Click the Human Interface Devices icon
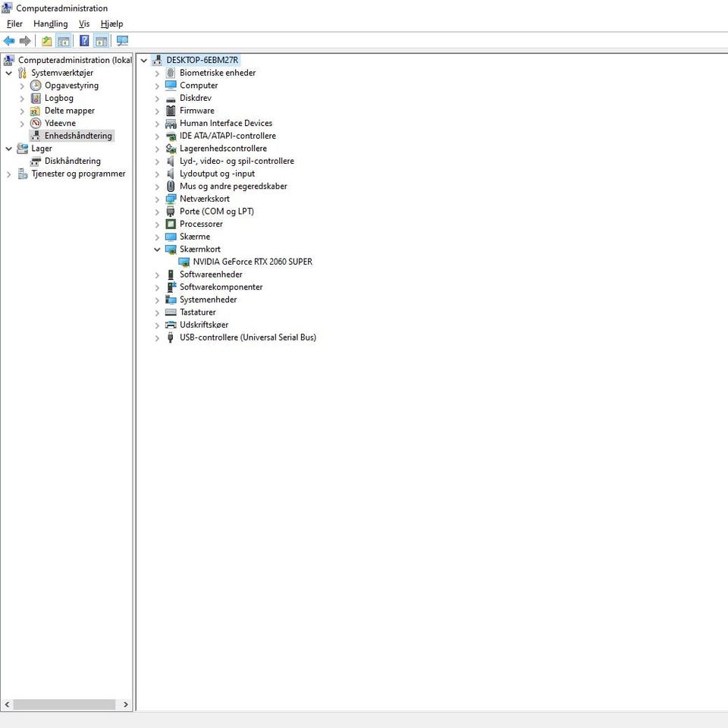728x728 pixels. tap(171, 124)
